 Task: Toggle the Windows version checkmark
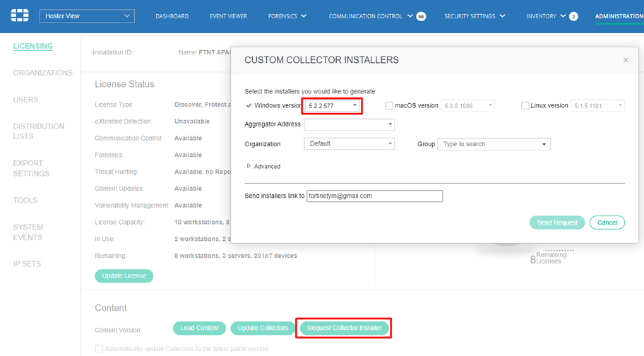[249, 106]
